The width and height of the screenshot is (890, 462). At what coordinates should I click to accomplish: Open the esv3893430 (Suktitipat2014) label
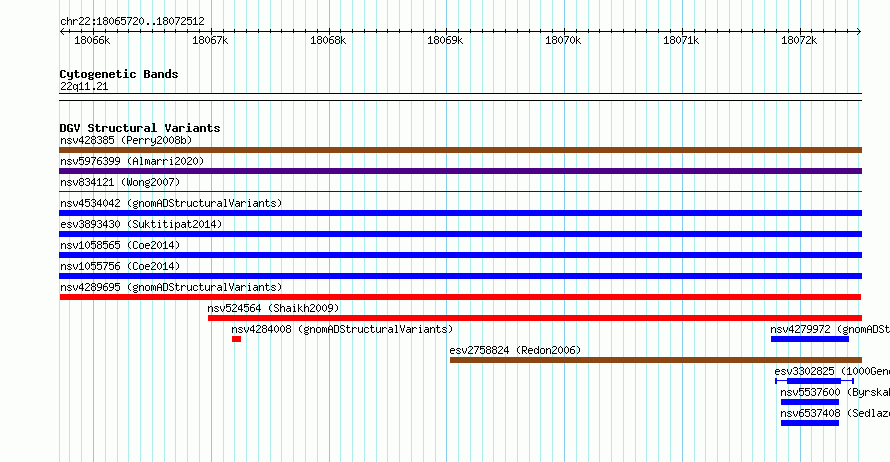141,224
